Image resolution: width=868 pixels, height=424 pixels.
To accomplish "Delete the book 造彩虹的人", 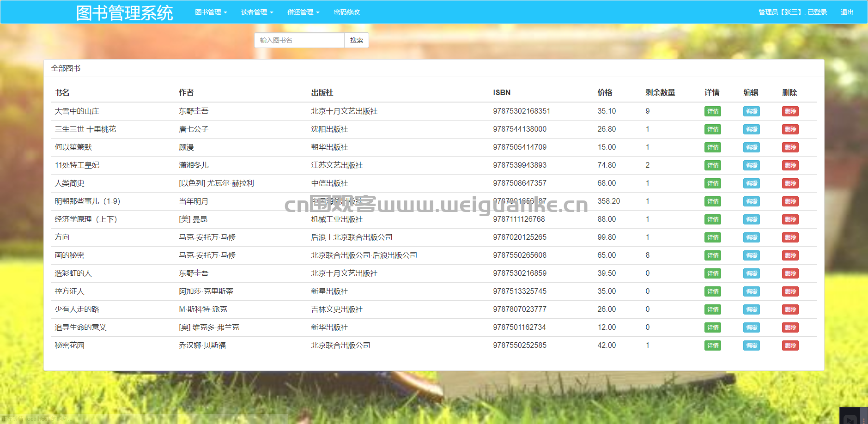I will 790,273.
